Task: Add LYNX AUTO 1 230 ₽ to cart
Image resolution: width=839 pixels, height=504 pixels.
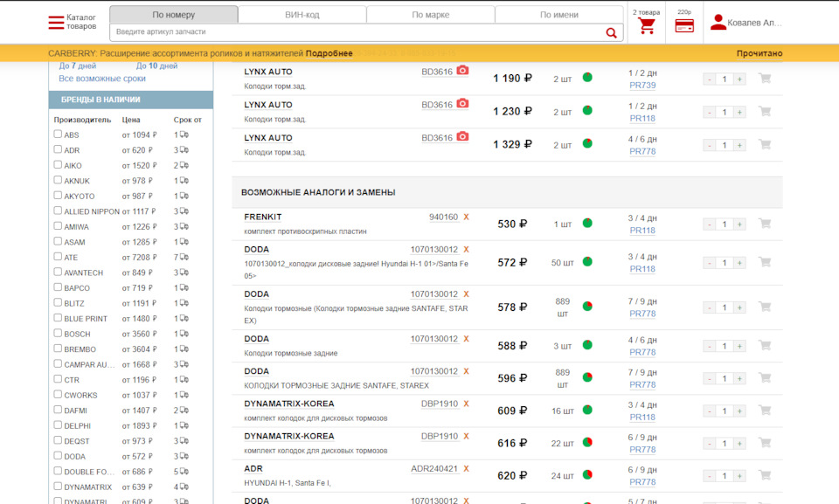Action: click(765, 111)
